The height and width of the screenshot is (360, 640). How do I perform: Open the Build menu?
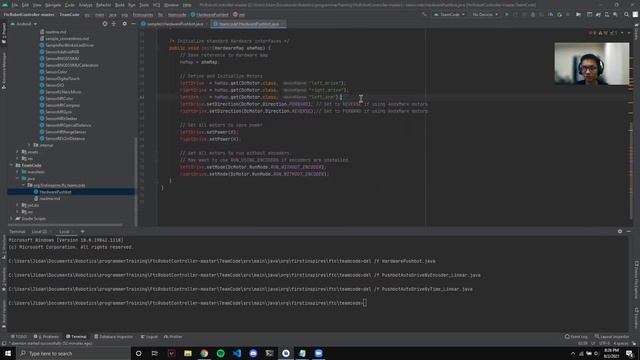[120, 5]
